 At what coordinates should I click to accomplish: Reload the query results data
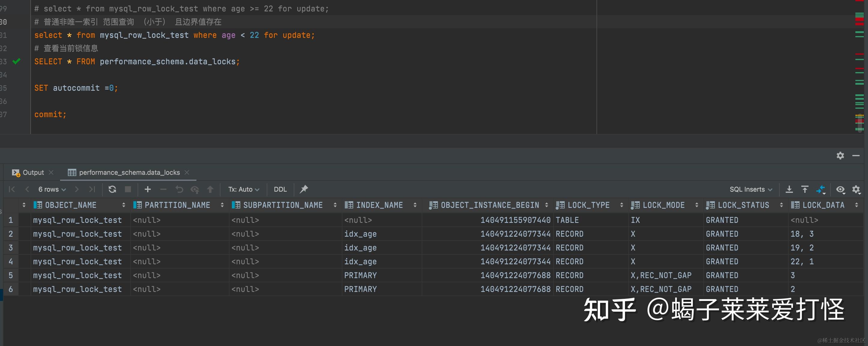[112, 189]
